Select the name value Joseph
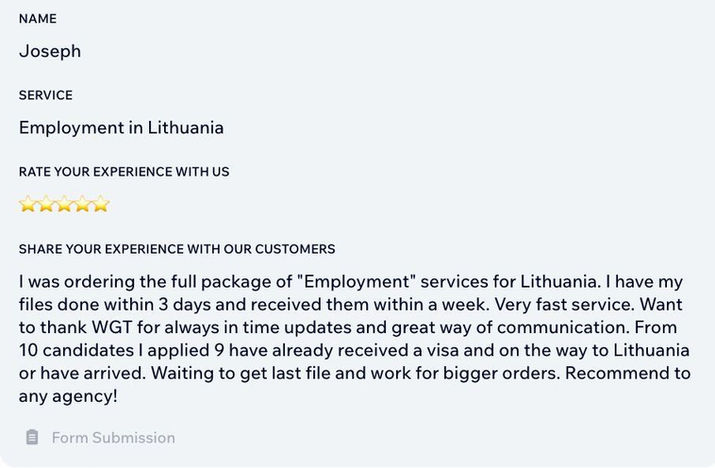The width and height of the screenshot is (715, 468). tap(50, 51)
